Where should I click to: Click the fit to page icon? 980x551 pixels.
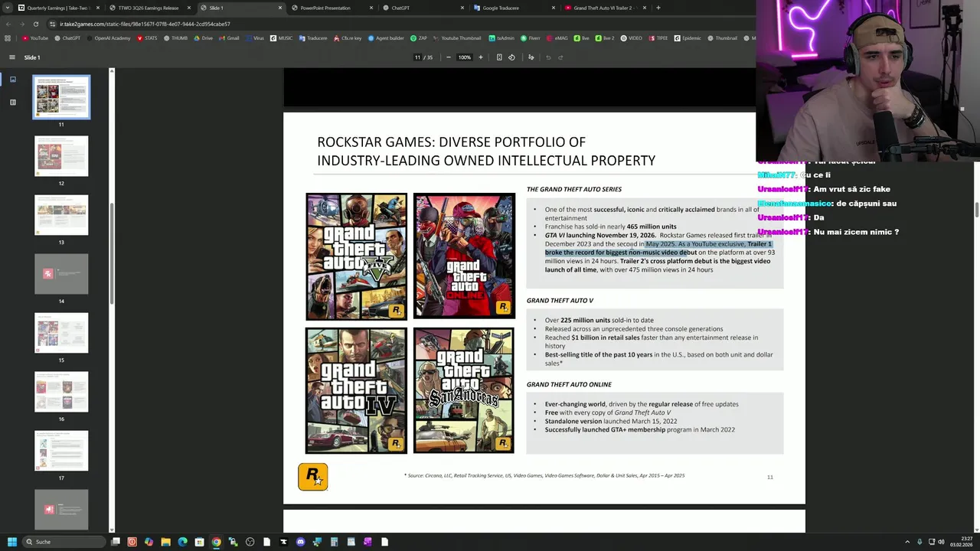click(499, 57)
